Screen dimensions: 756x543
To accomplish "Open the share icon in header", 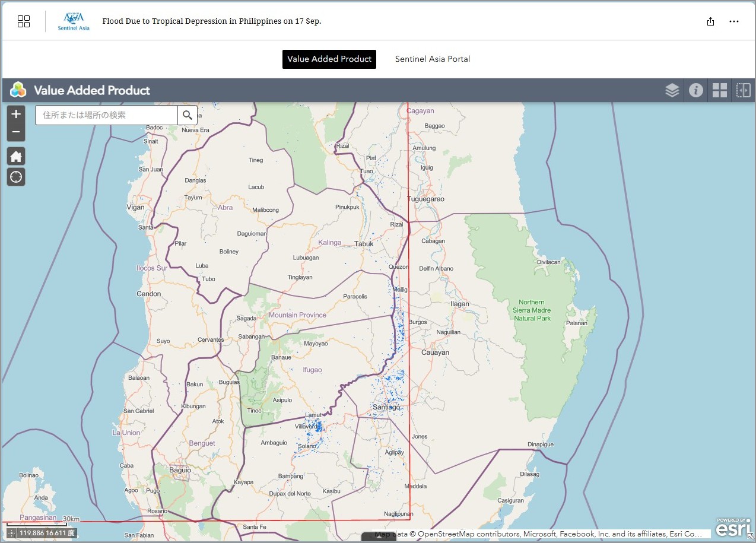I will pos(710,21).
